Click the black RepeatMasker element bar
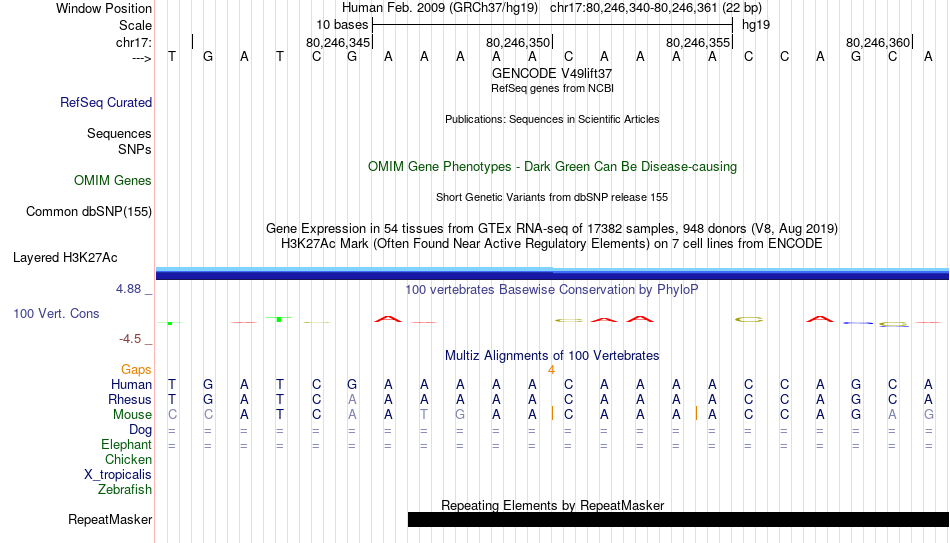Screen dimensions: 950x543 click(679, 519)
